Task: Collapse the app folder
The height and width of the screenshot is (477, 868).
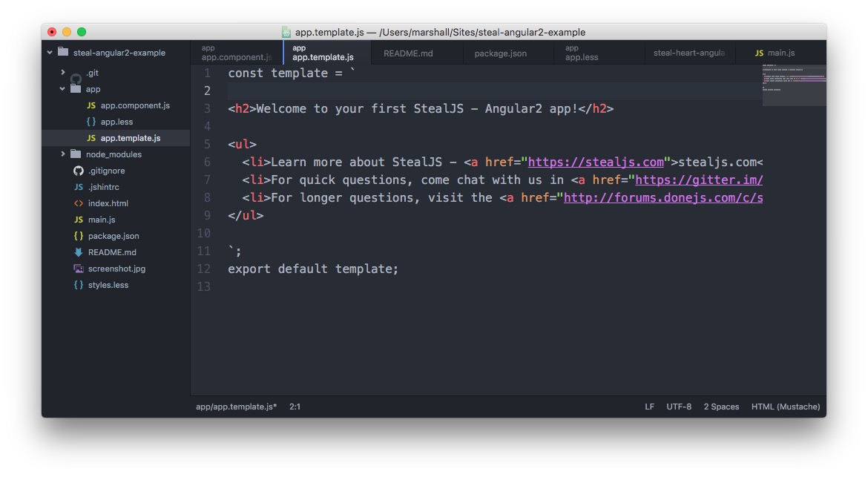Action: [x=62, y=88]
